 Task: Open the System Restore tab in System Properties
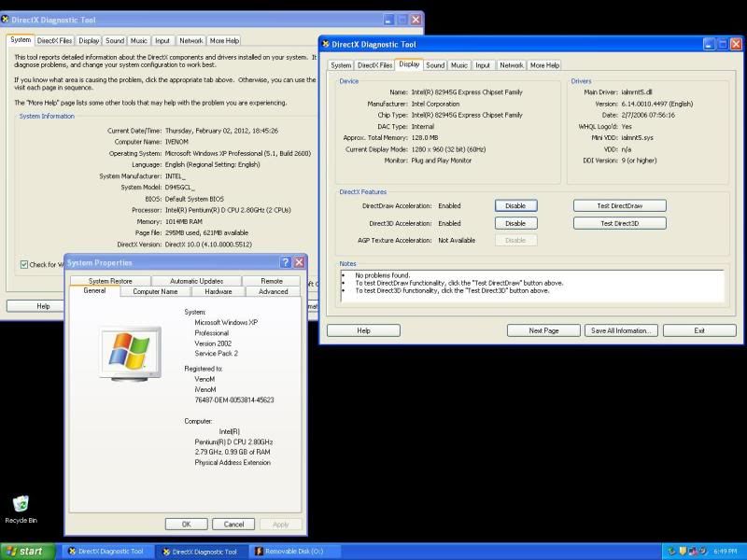click(x=110, y=281)
